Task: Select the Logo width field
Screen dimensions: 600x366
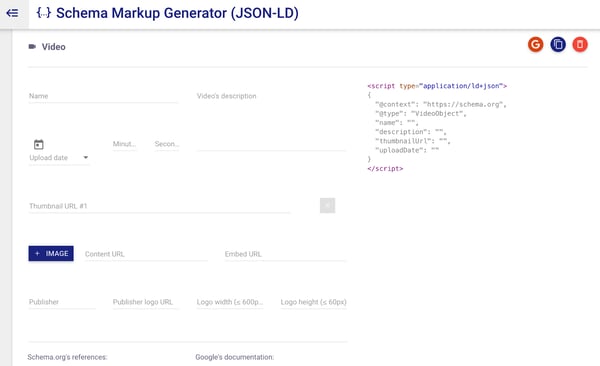Action: pyautogui.click(x=230, y=302)
